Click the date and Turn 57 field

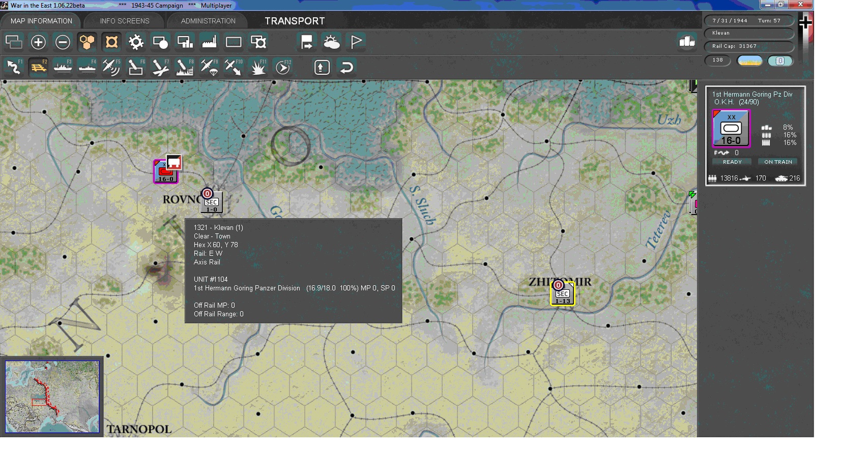[749, 20]
